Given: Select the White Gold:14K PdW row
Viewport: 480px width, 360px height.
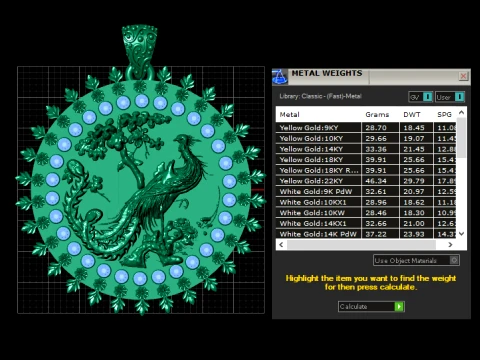Looking at the screenshot, I should (x=366, y=234).
